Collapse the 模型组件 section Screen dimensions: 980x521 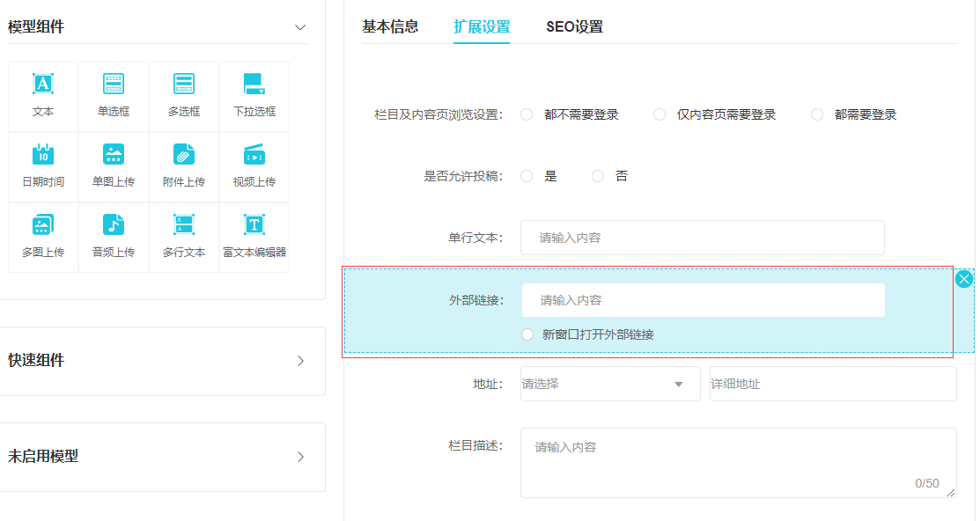(x=300, y=27)
